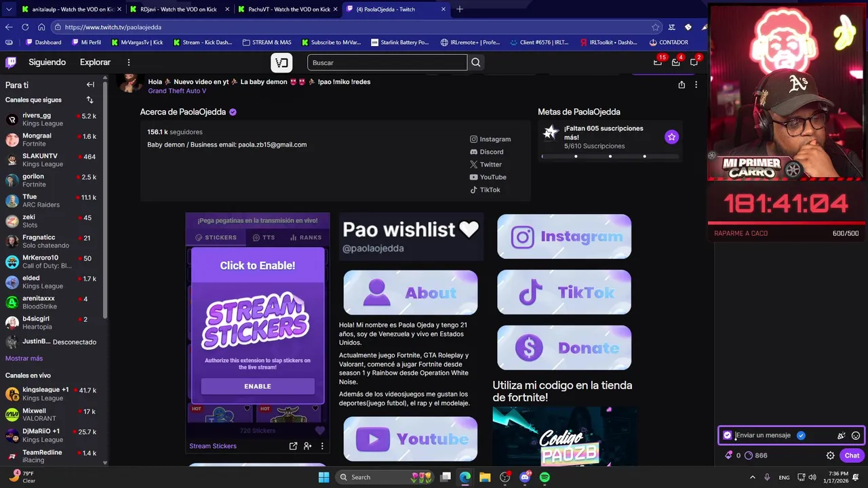This screenshot has height=488, width=868.
Task: Go to Siguiendo page
Action: pyautogui.click(x=47, y=62)
